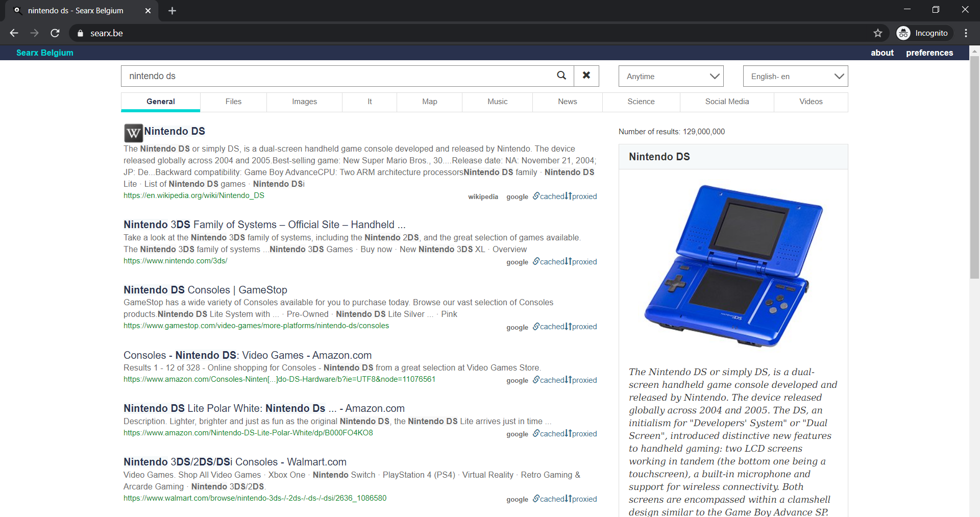Open a new browser tab

[x=172, y=11]
